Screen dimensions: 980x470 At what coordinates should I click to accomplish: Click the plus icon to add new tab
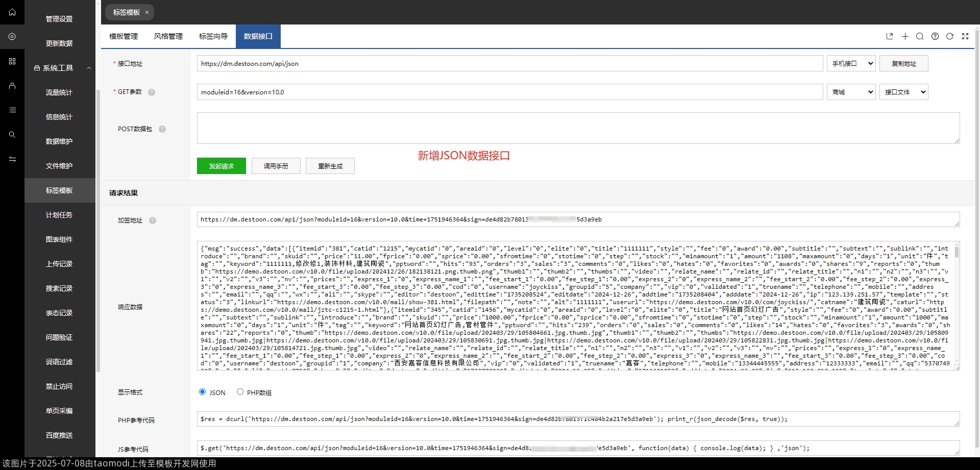(905, 36)
